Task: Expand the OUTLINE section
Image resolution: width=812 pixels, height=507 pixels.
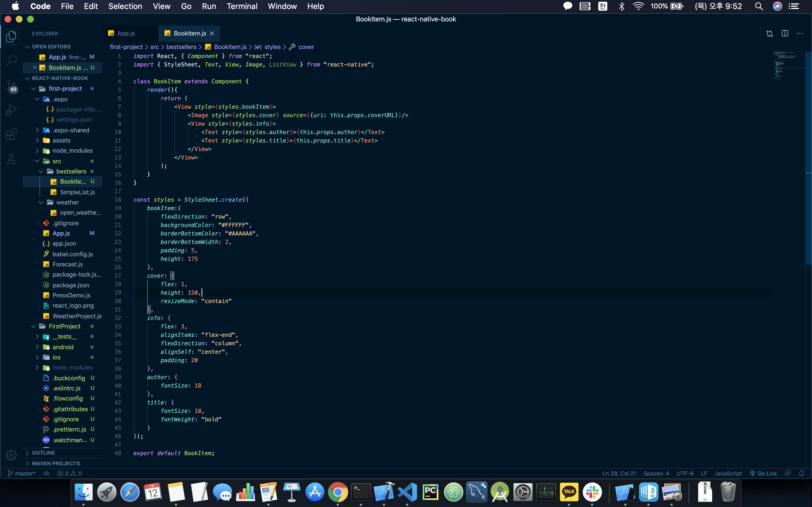Action: [43, 453]
